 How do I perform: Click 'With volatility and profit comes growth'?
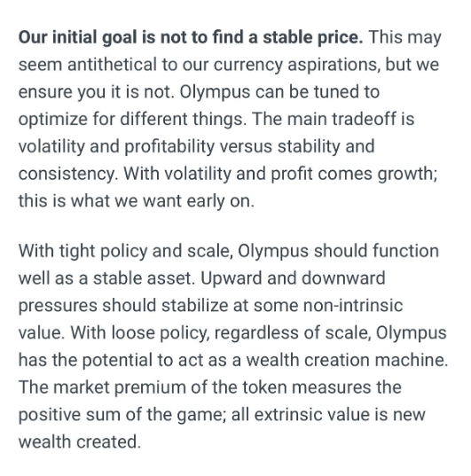[x=280, y=174]
